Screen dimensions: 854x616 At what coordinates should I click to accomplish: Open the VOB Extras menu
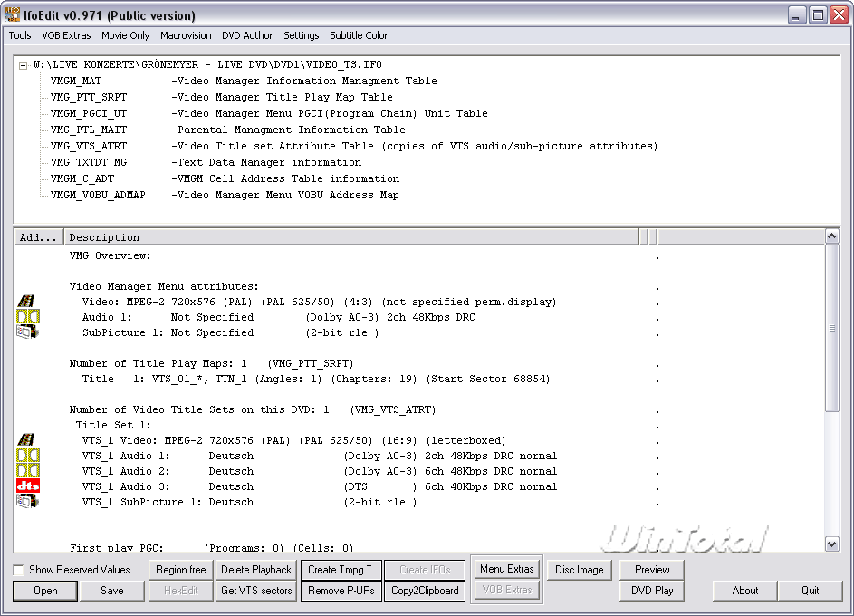pyautogui.click(x=66, y=35)
